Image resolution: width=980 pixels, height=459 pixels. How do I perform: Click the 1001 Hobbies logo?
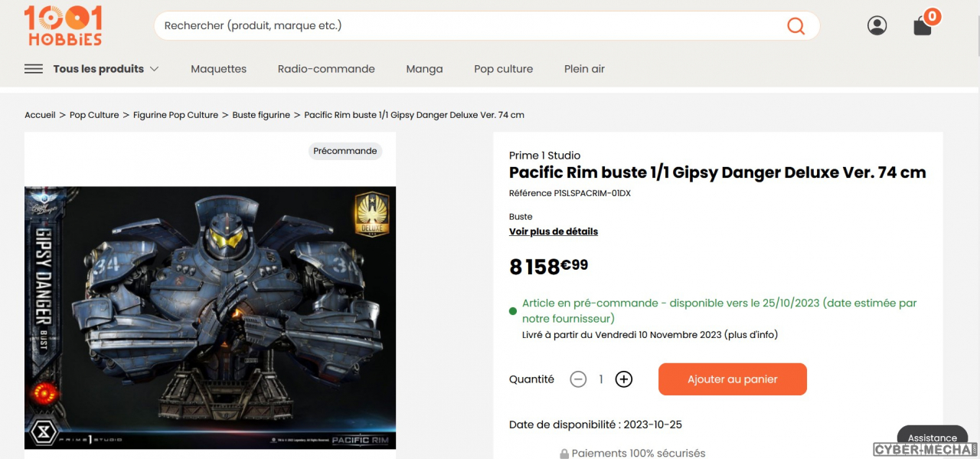(x=63, y=25)
